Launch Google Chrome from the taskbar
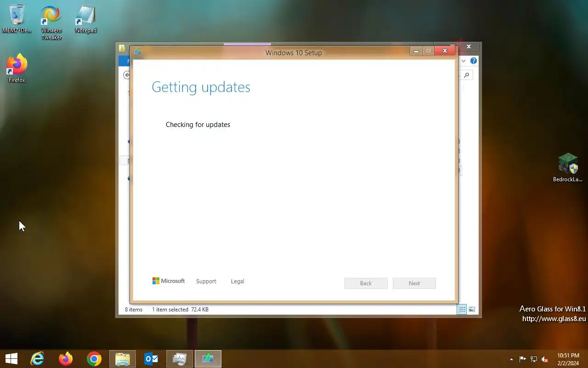This screenshot has height=368, width=588. [x=94, y=359]
